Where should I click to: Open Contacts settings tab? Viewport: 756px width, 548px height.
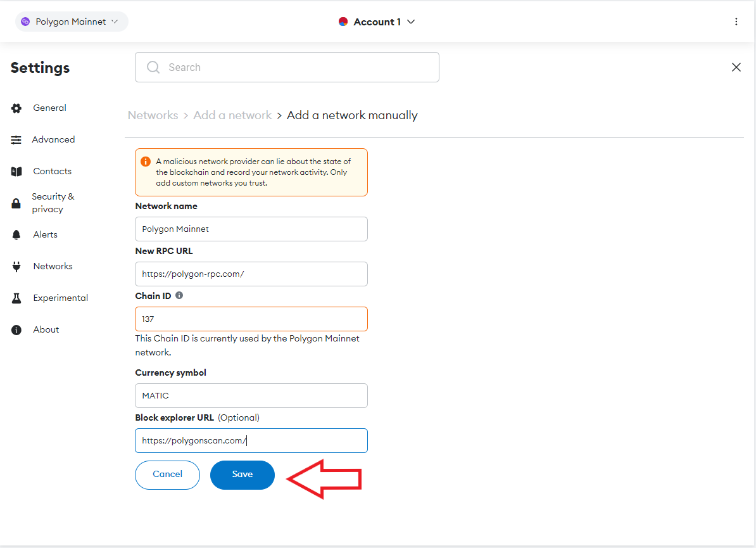52,171
